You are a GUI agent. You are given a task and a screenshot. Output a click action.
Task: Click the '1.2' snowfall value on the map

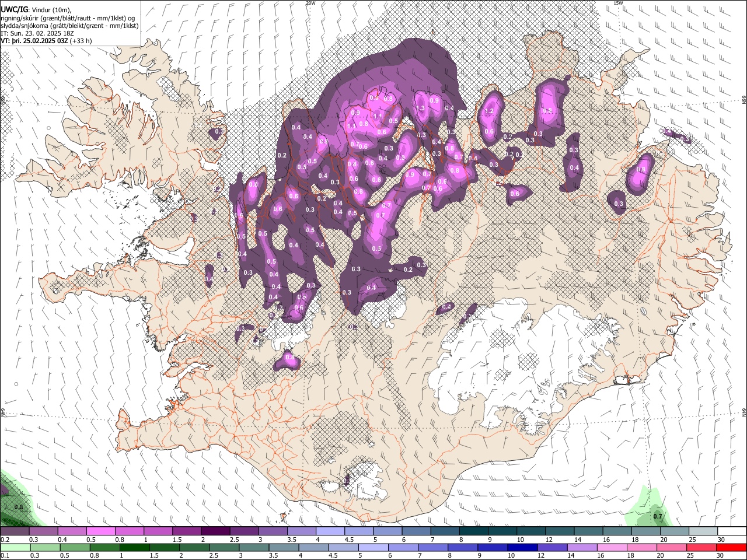(490, 111)
